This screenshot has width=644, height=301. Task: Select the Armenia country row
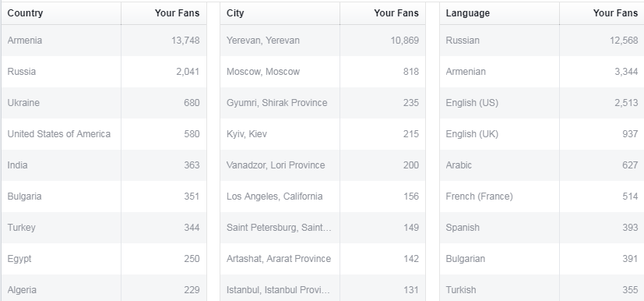click(x=104, y=41)
